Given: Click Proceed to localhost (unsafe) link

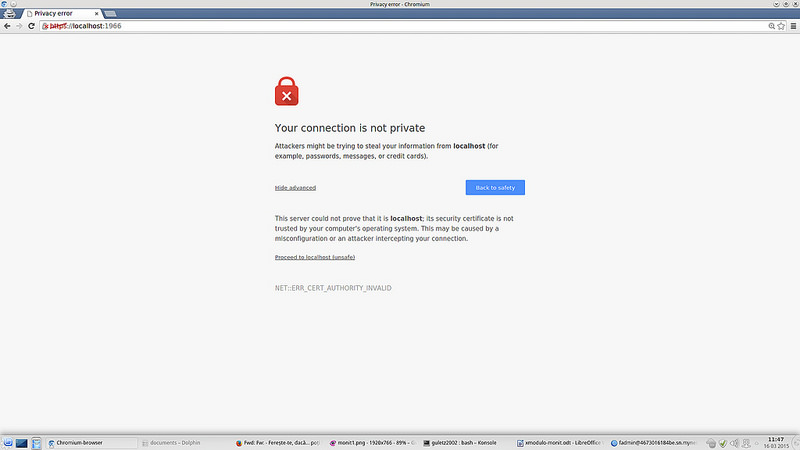Looking at the screenshot, I should [315, 257].
